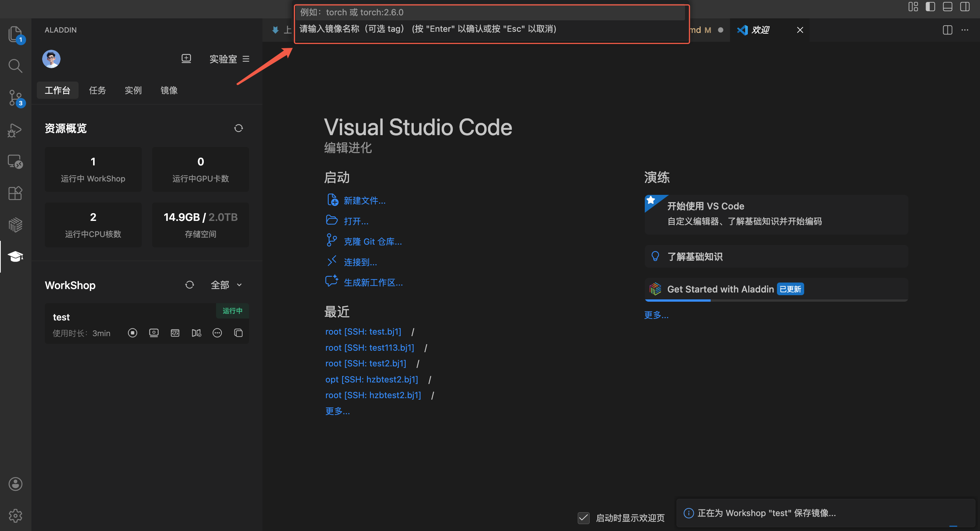Open the Aladdin graduation cap sidebar icon

tap(15, 257)
